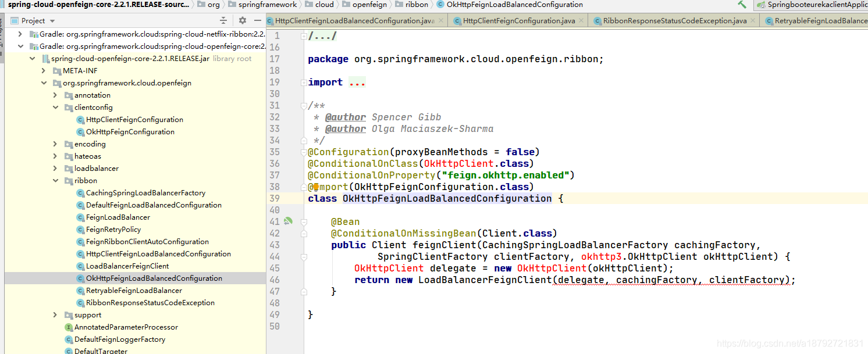868x354 pixels.
Task: Click the Spring bean gutter icon on line 41
Action: pos(288,221)
